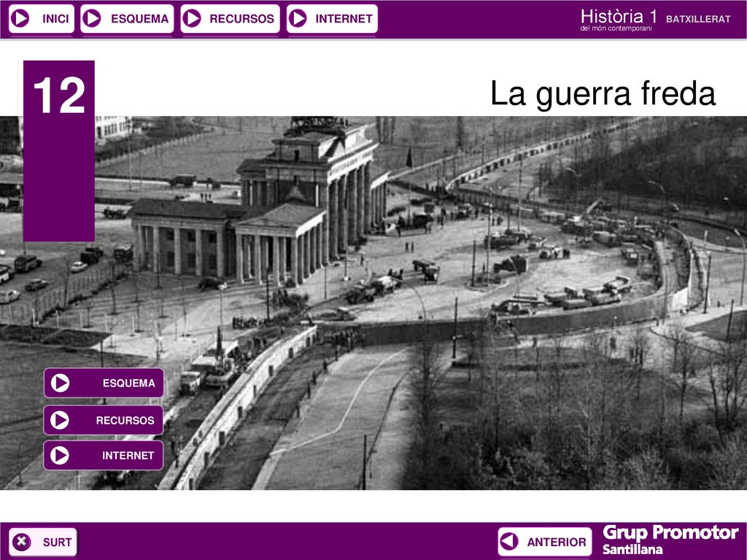Click the La guerra freda heading
Image resolution: width=747 pixels, height=560 pixels.
603,93
